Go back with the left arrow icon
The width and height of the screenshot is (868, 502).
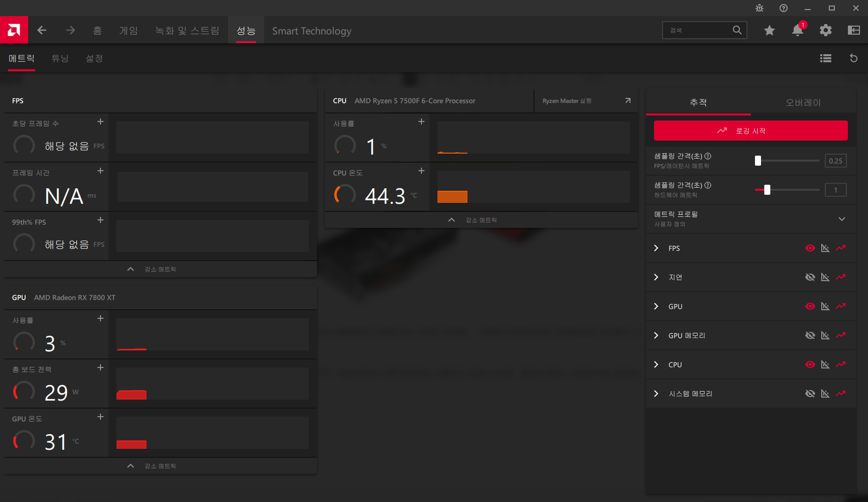(42, 30)
